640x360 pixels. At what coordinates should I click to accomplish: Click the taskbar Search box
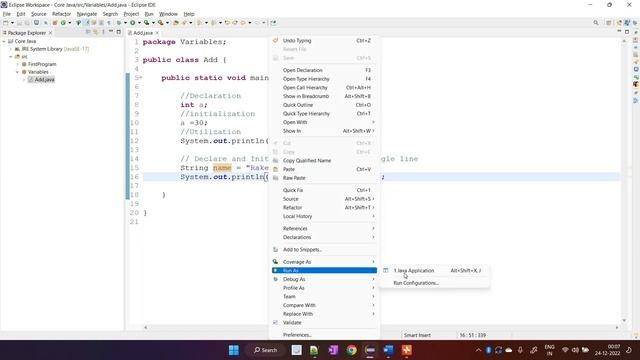[x=265, y=350]
